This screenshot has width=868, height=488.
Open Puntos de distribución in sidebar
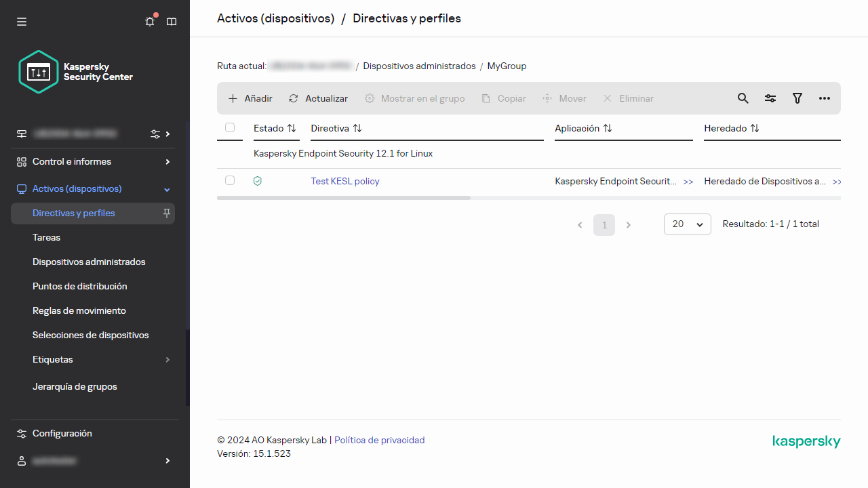click(80, 286)
